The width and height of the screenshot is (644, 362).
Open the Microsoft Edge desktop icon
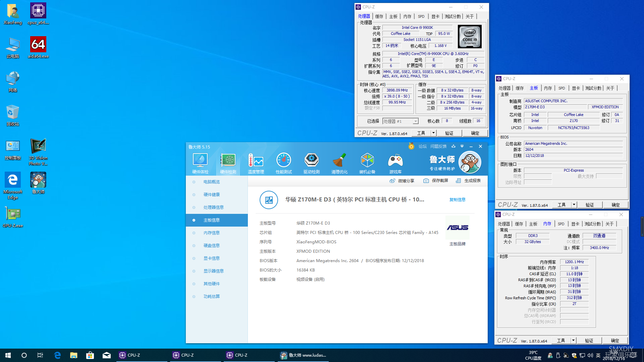tap(13, 186)
